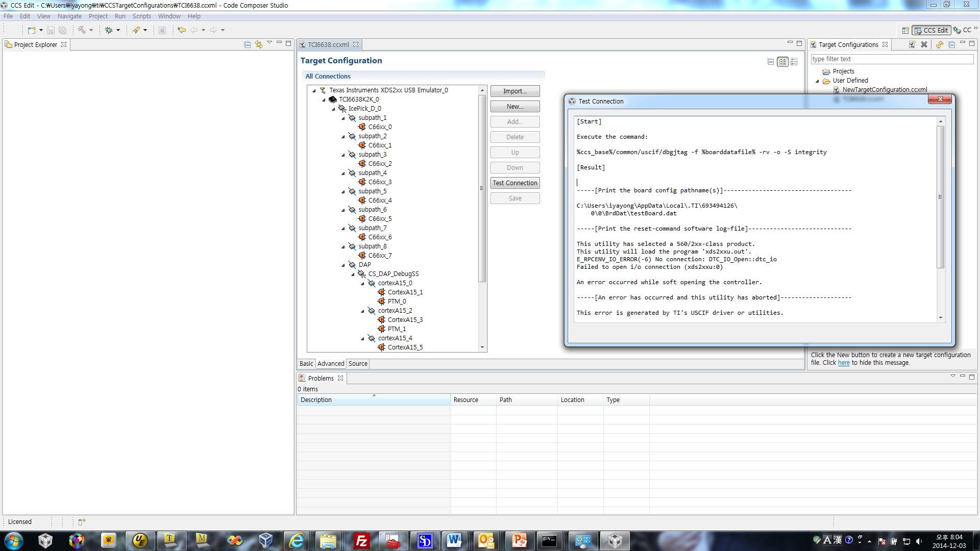Open FileZilla from the Windows taskbar
The height and width of the screenshot is (551, 980).
tap(361, 541)
